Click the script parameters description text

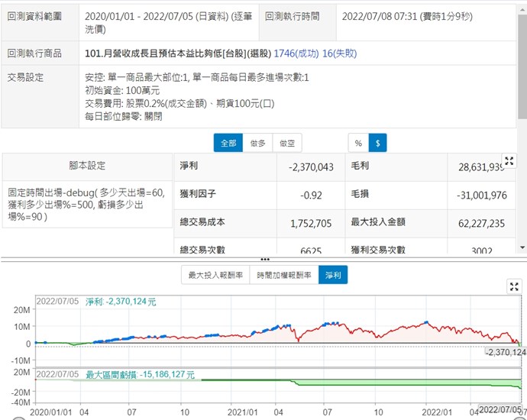click(x=86, y=205)
